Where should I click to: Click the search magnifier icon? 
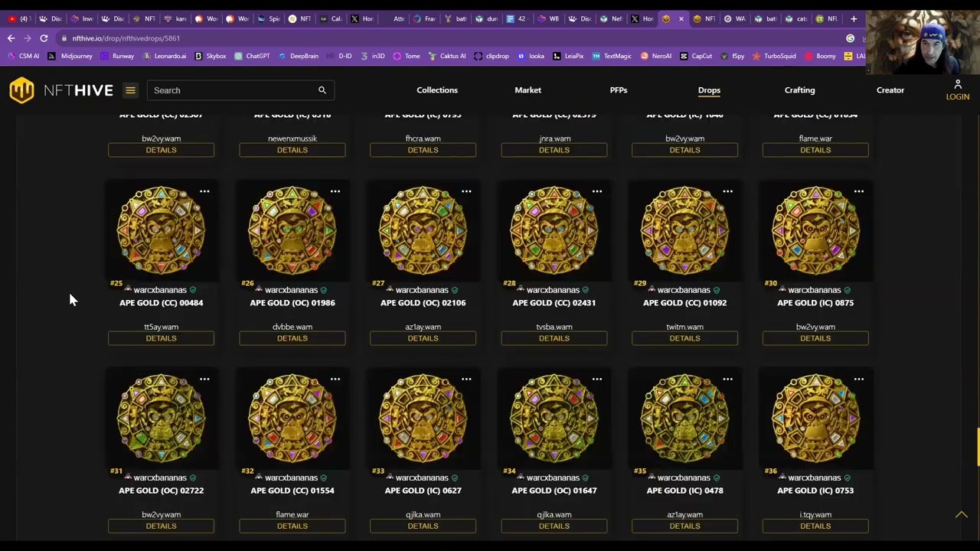(x=322, y=90)
